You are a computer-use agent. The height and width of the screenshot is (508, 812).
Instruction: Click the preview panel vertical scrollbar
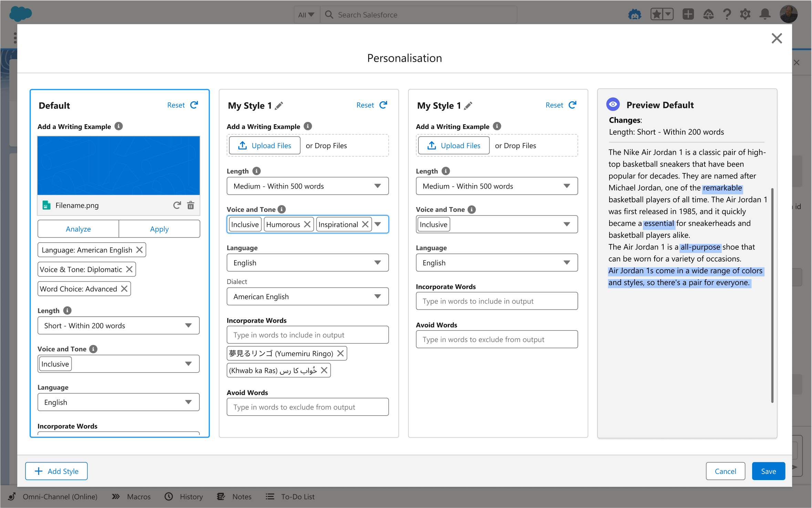[772, 295]
